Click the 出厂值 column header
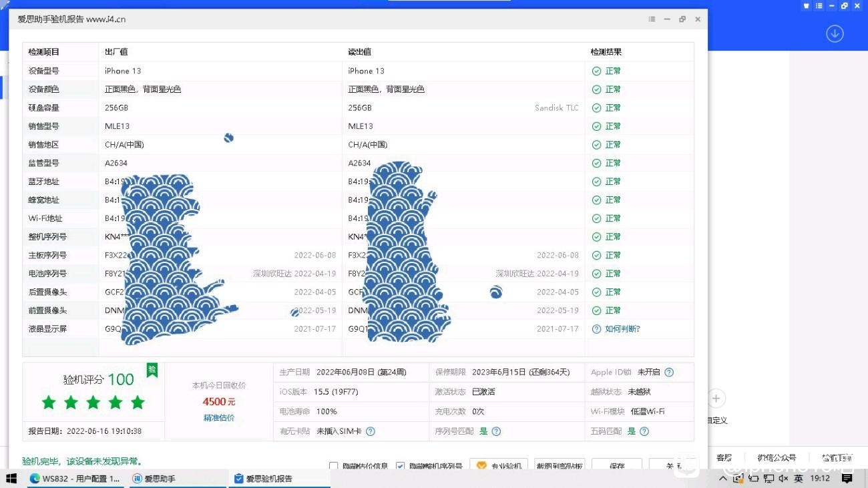Viewport: 868px width, 488px height. [116, 52]
